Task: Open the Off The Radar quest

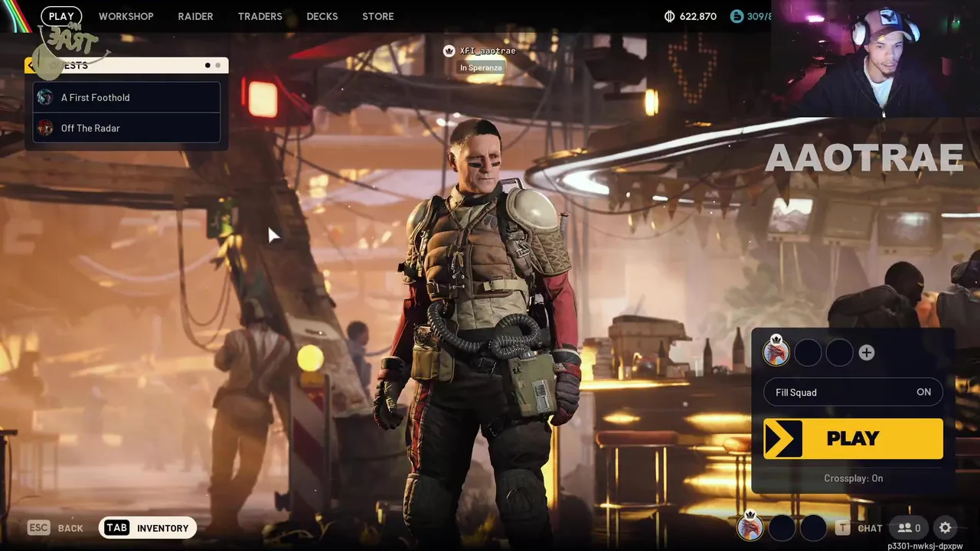Action: point(126,128)
